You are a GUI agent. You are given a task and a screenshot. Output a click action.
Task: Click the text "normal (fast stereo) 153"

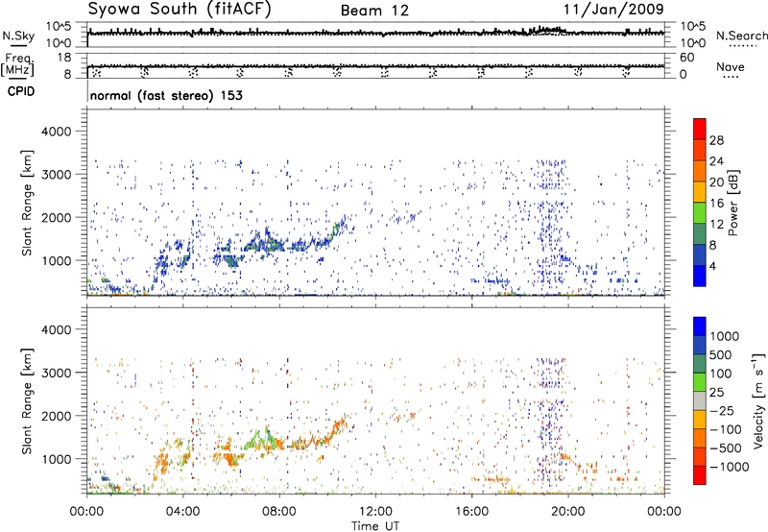(166, 95)
